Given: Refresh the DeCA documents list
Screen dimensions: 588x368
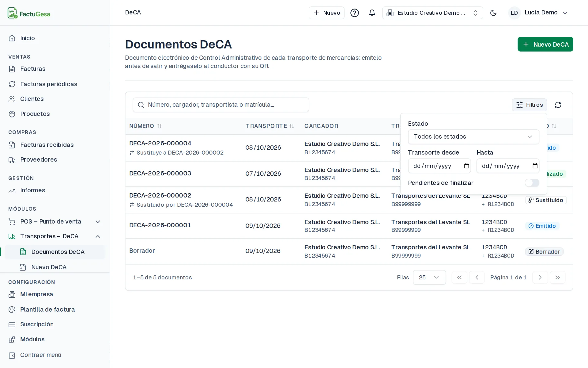Looking at the screenshot, I should tap(558, 105).
